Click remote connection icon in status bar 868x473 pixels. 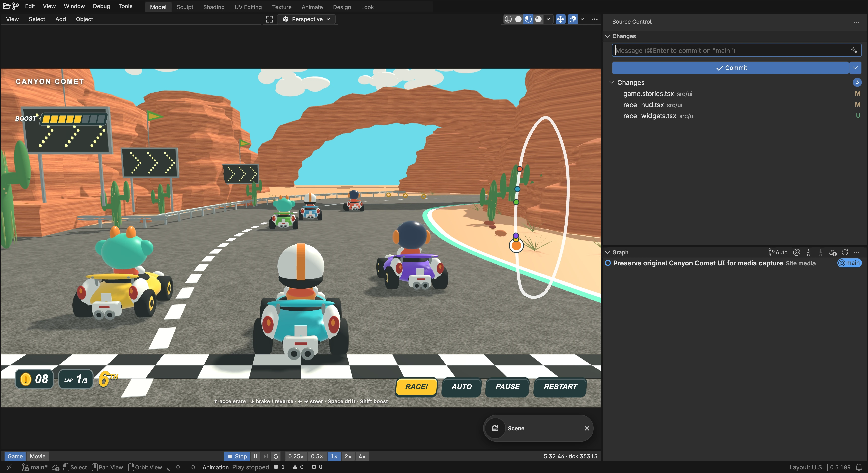tap(9, 467)
